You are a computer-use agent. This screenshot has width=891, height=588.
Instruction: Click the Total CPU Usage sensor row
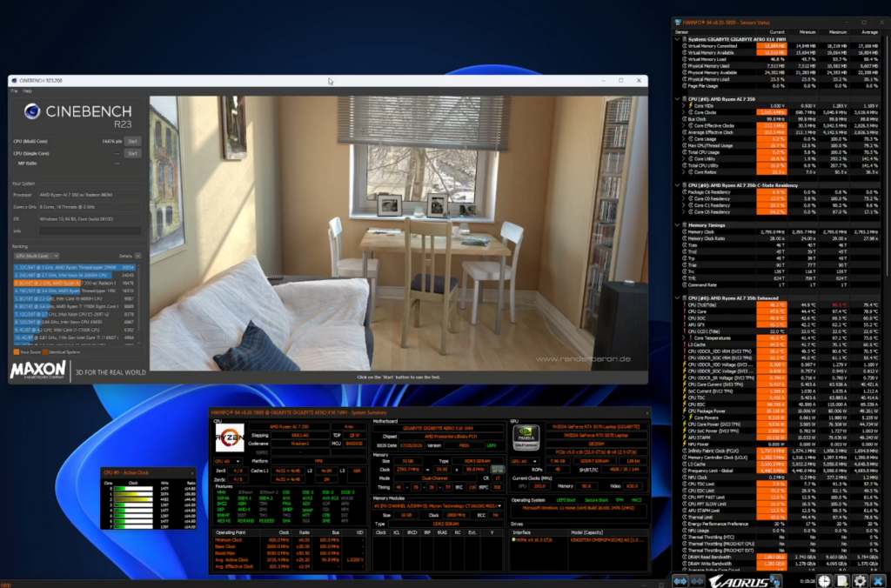780,152
